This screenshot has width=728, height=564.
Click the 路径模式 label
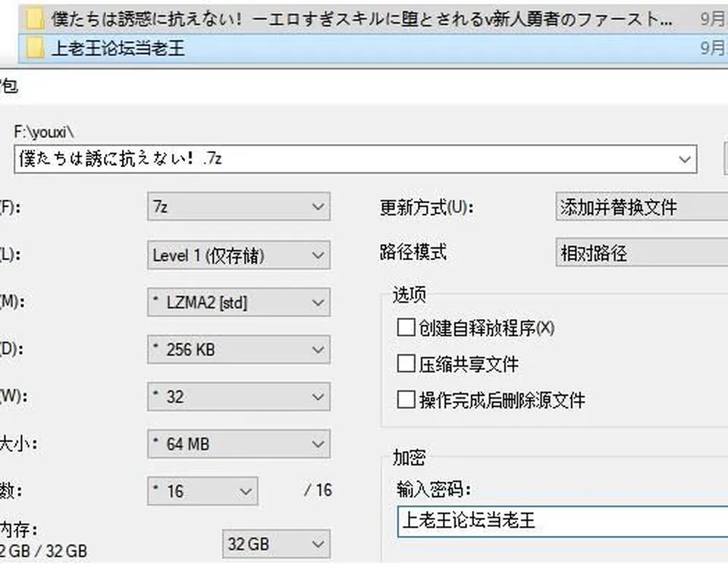tap(413, 252)
